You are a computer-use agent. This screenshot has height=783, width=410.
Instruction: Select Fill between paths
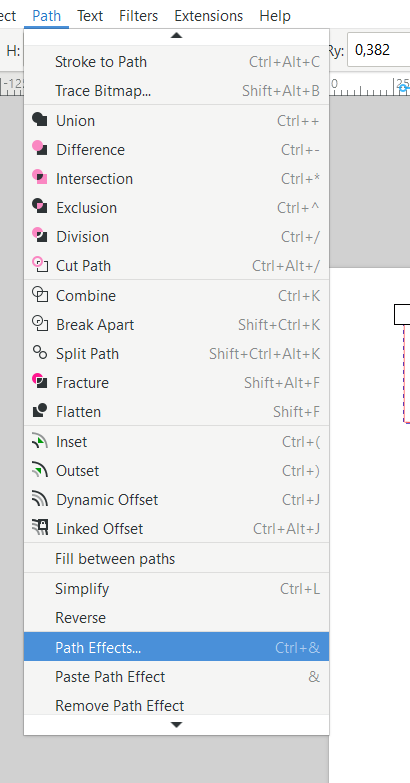176,558
